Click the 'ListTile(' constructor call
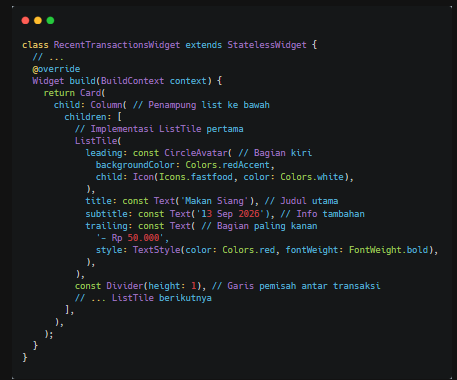The image size is (457, 380). pos(98,141)
